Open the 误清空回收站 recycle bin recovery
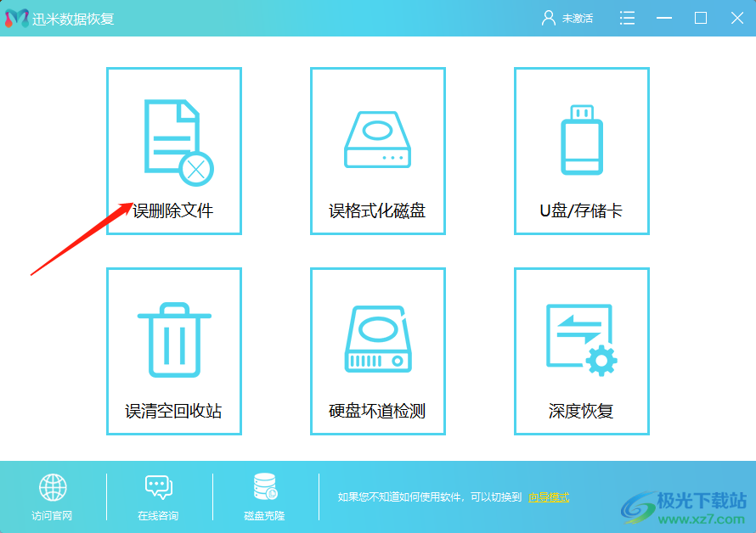756x533 pixels. click(174, 351)
